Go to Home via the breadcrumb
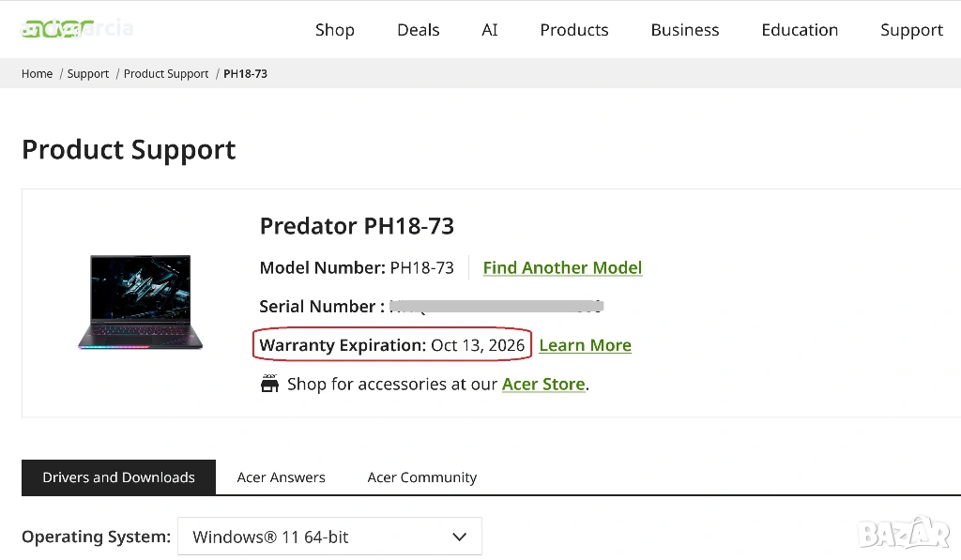 tap(38, 74)
